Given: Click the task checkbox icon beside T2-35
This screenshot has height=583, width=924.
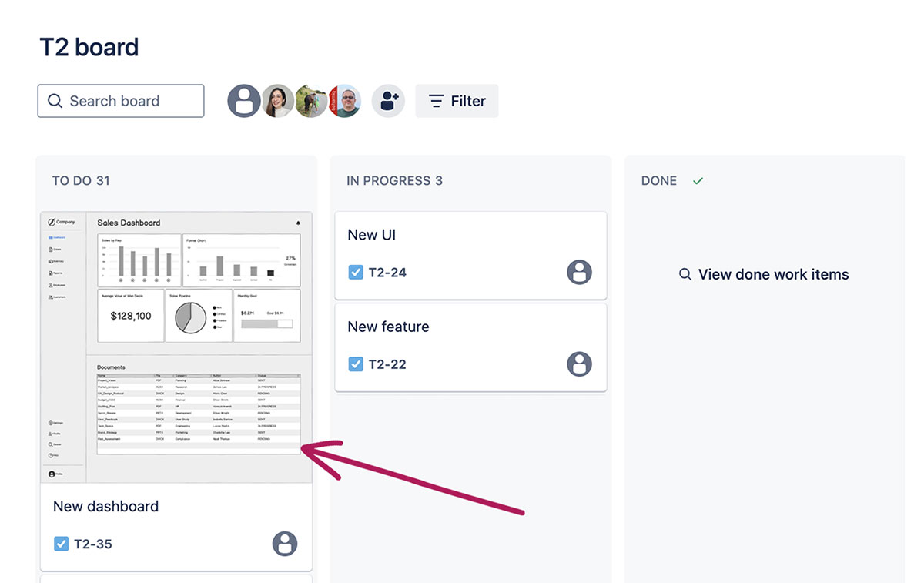Looking at the screenshot, I should 62,544.
